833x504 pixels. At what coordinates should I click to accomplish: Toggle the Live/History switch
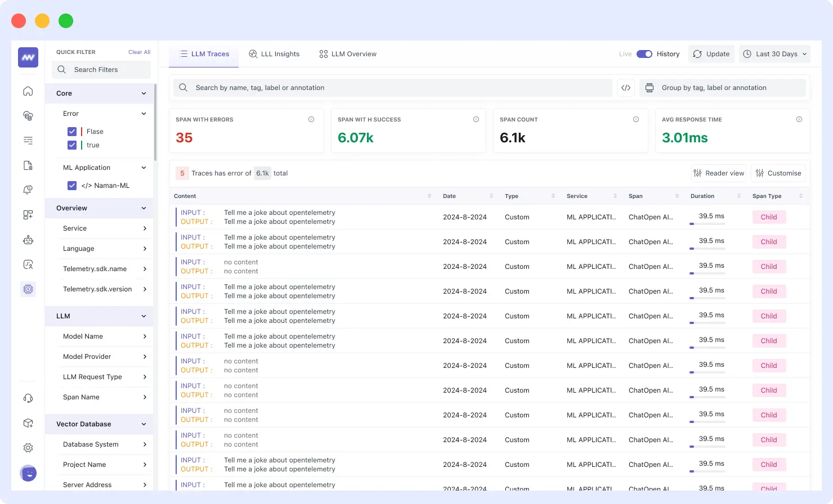click(644, 54)
